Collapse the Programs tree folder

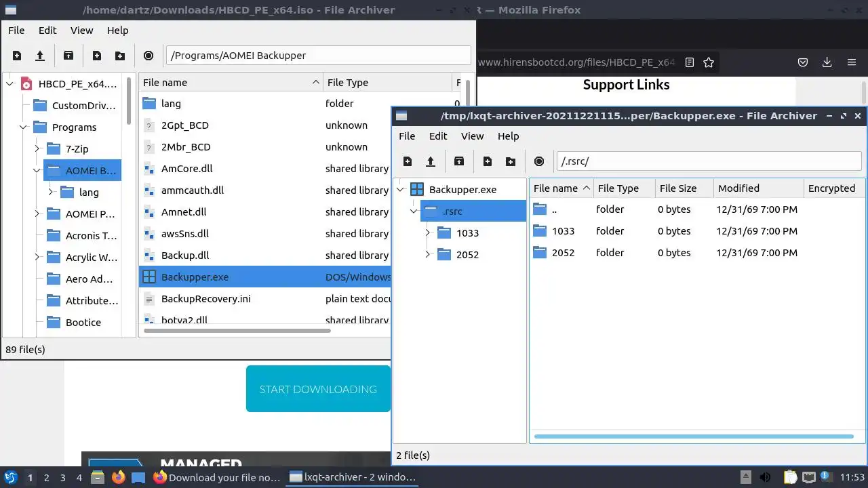pos(24,127)
